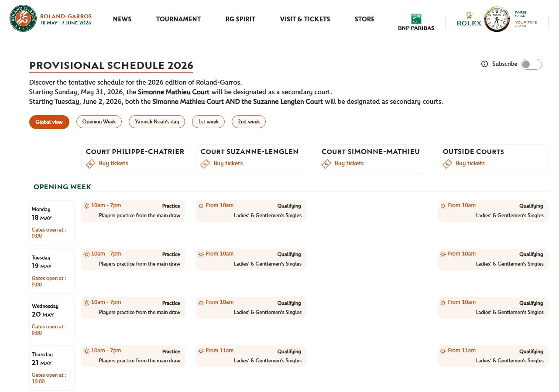559x392 pixels.
Task: Buy tickets for Court Simonne-Mathieu
Action: pyautogui.click(x=349, y=164)
